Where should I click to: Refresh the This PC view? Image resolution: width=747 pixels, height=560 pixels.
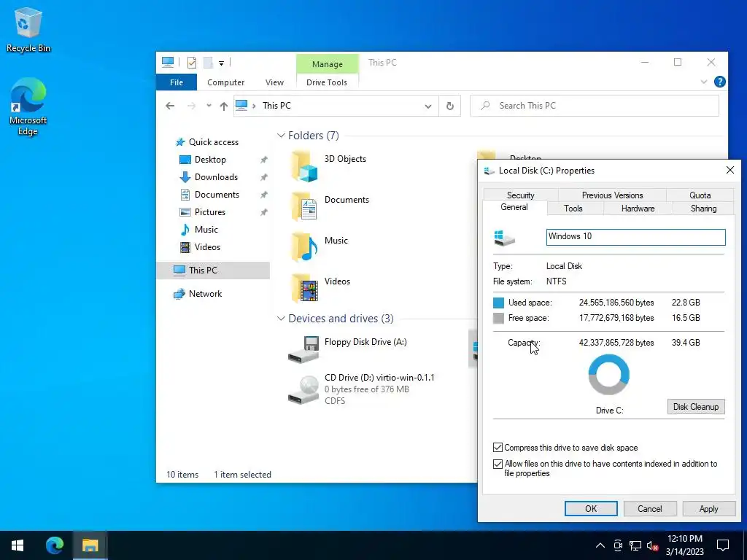coord(449,106)
